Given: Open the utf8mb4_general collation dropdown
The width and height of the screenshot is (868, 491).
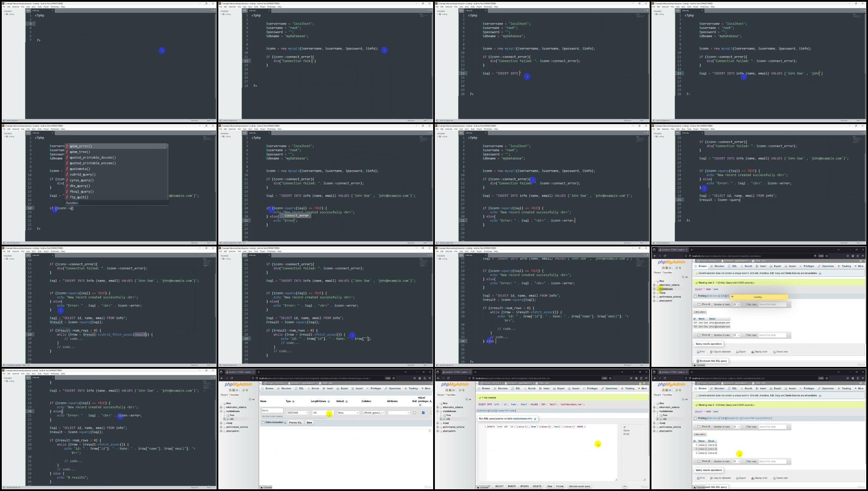Looking at the screenshot, I should pyautogui.click(x=373, y=413).
